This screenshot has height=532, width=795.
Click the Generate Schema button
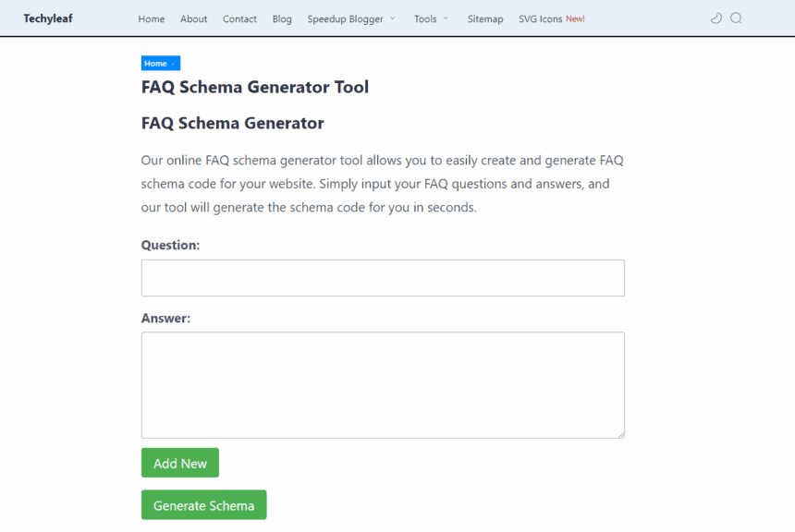tap(203, 505)
